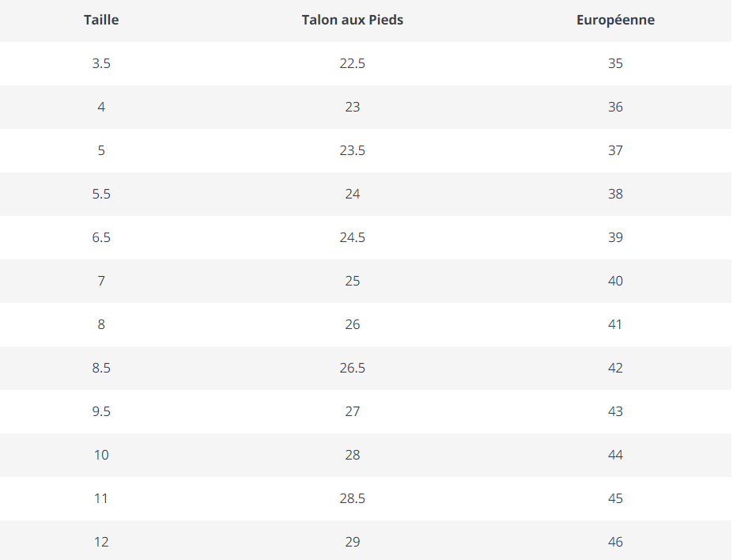Click the Taille 12 cell

101,542
